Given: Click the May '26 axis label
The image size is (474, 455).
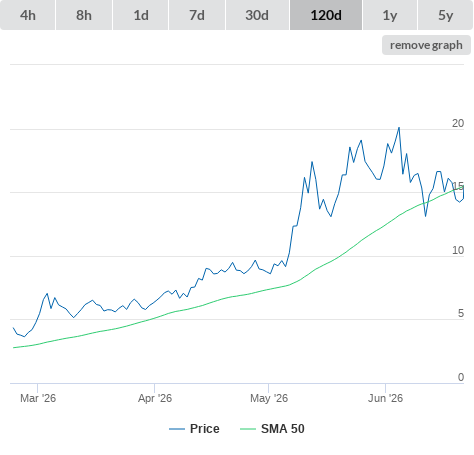Looking at the screenshot, I should (x=269, y=398).
